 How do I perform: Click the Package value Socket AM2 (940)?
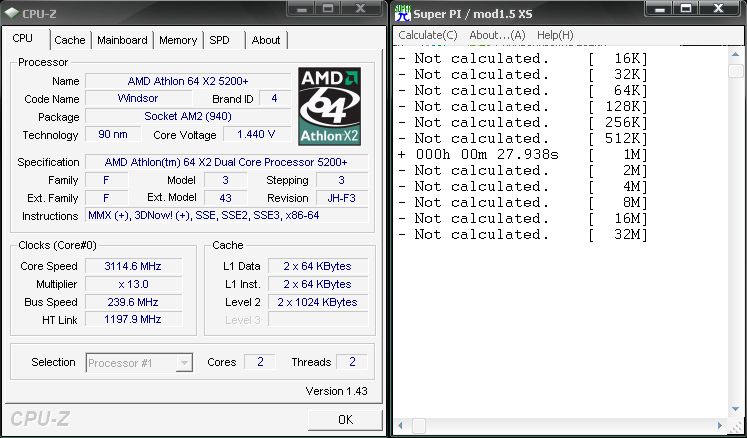[x=188, y=116]
